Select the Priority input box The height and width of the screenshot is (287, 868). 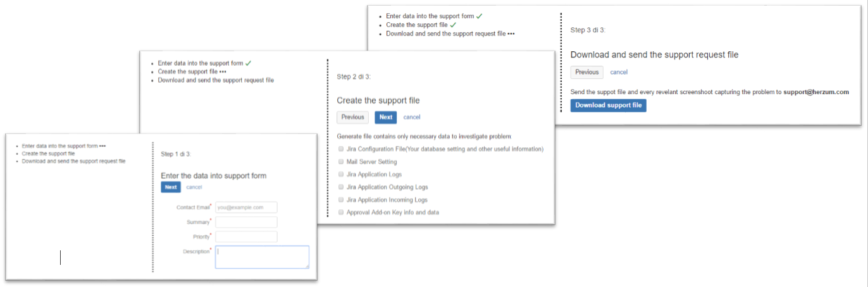point(246,236)
